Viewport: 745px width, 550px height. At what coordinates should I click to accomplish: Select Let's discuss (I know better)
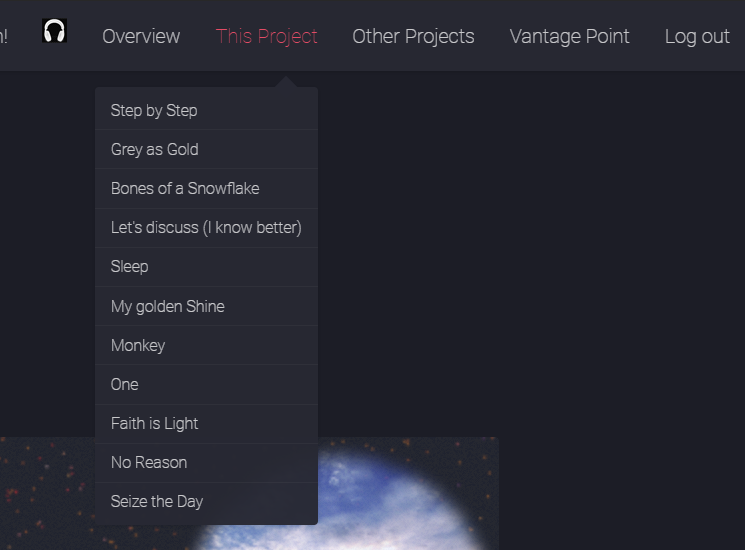[206, 227]
